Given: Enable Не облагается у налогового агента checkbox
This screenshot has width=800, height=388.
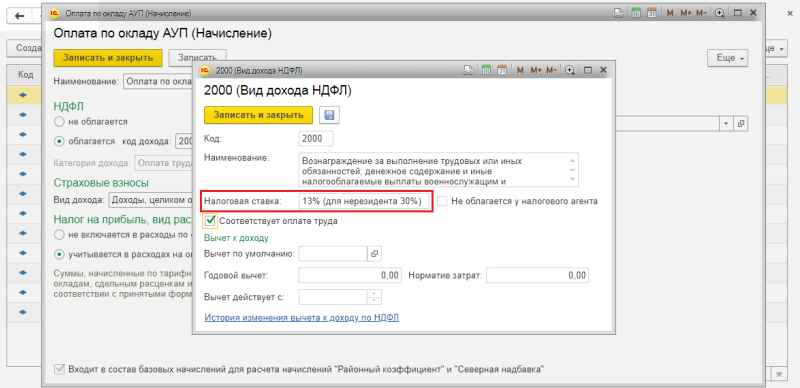Looking at the screenshot, I should tap(442, 201).
